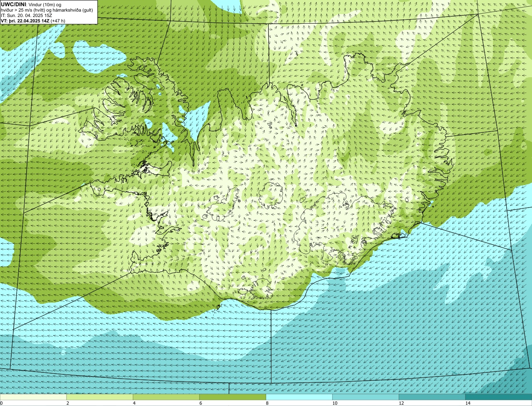Click the medium green 4–6 legend swatch

click(166, 397)
